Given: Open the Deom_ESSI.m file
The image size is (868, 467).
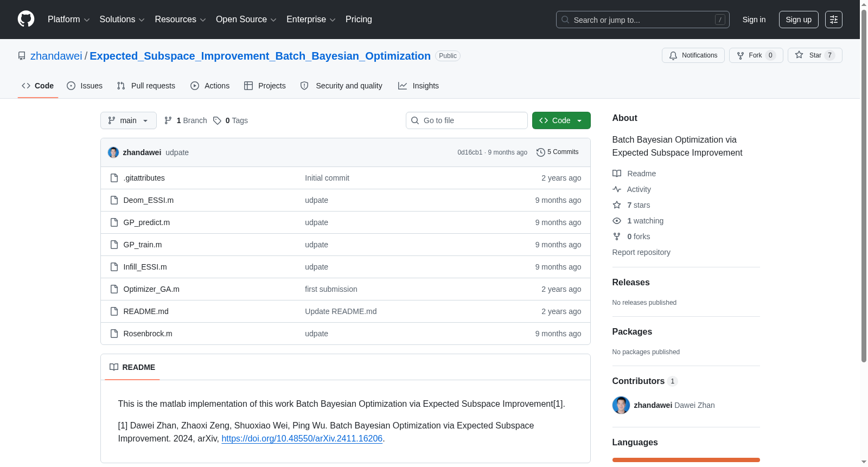Looking at the screenshot, I should (x=149, y=200).
